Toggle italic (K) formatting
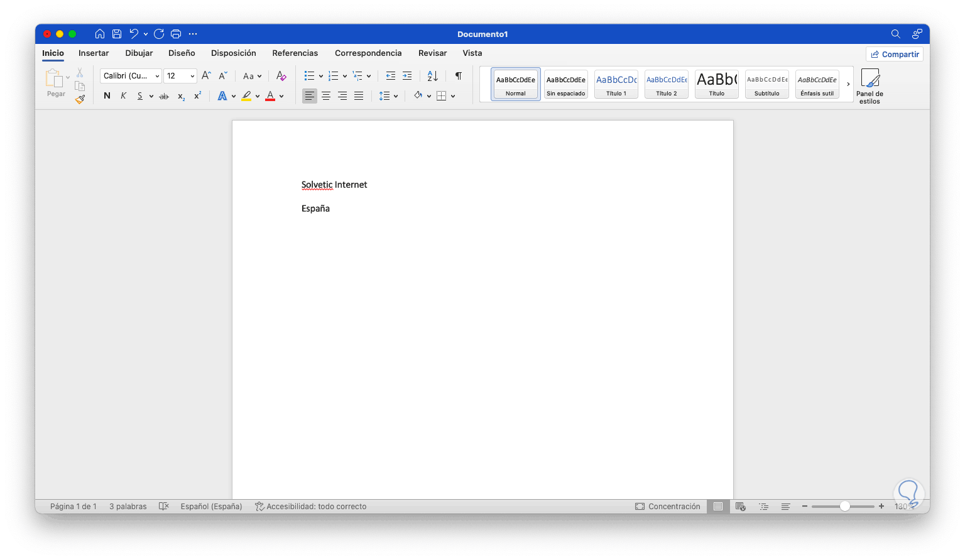 (123, 96)
